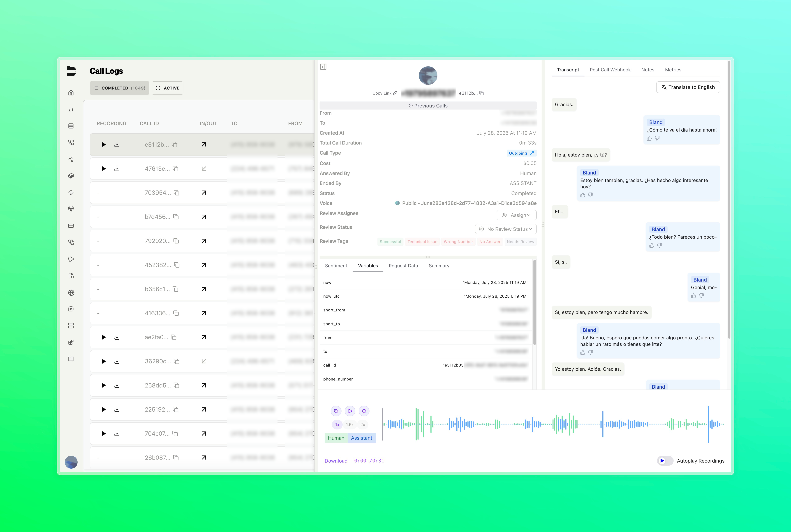
Task: Download recording for call 47613e
Action: point(117,169)
